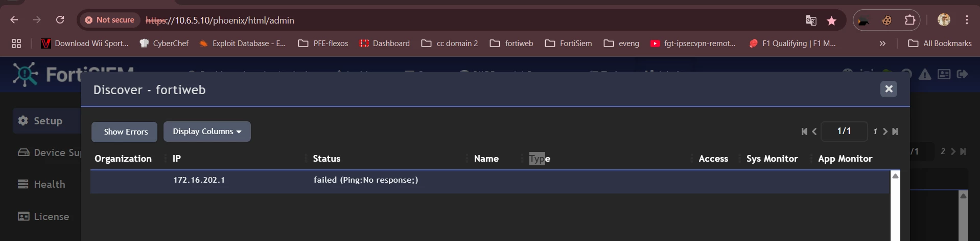The width and height of the screenshot is (980, 241).
Task: Open the F1 Qualifying bookmark
Action: pyautogui.click(x=792, y=43)
